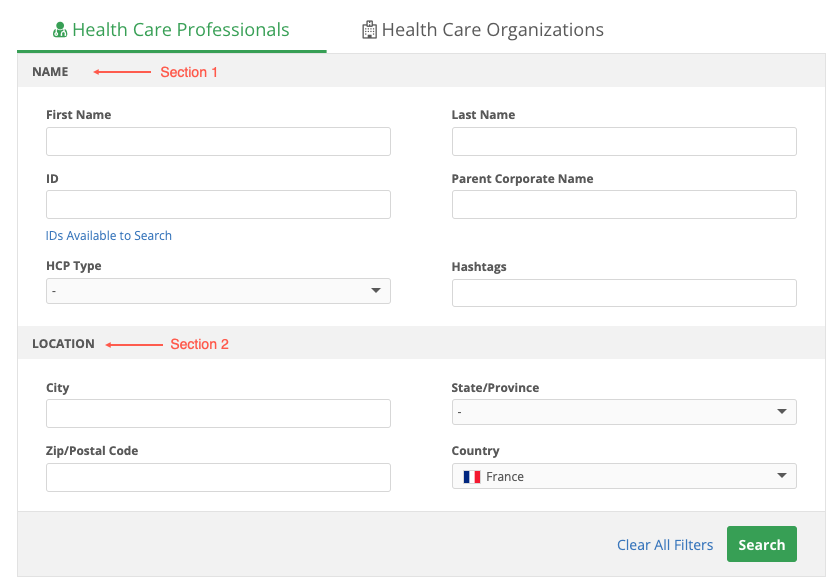Click Clear All Filters link
This screenshot has width=830, height=580.
pos(665,545)
